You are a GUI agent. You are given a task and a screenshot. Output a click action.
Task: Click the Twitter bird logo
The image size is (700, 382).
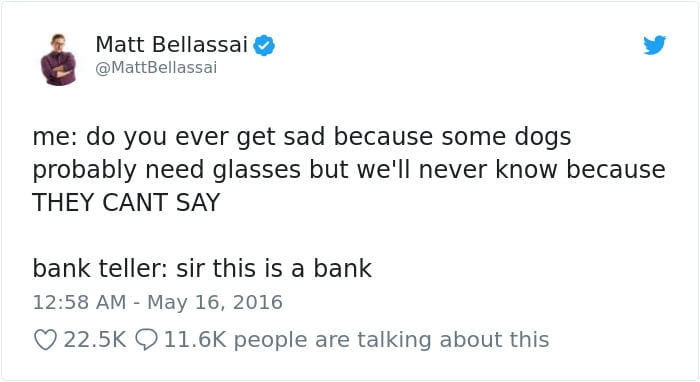[654, 45]
